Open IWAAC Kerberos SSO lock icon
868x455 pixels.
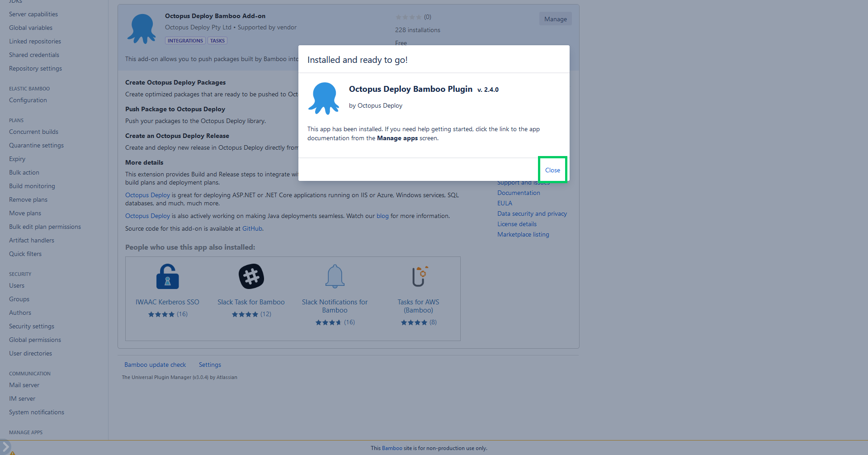[x=167, y=276]
